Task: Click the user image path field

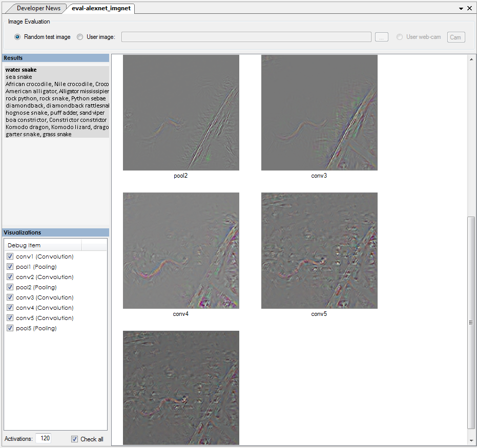Action: 246,37
